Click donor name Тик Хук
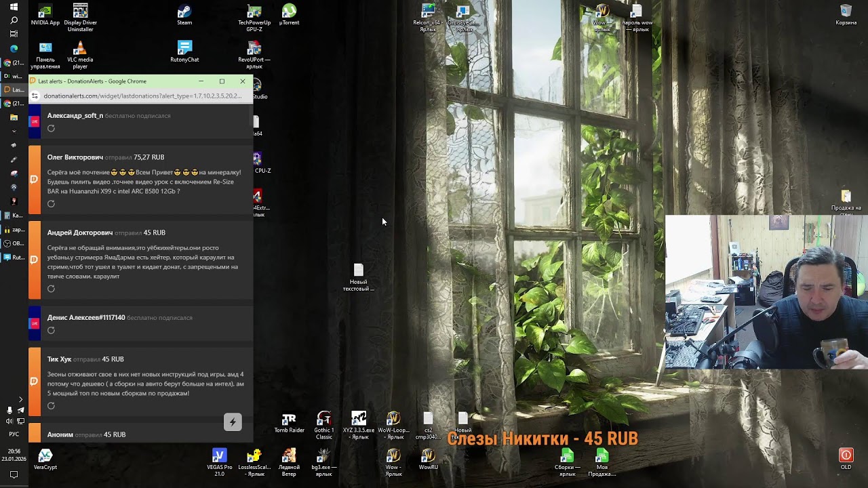The image size is (868, 488). [59, 359]
